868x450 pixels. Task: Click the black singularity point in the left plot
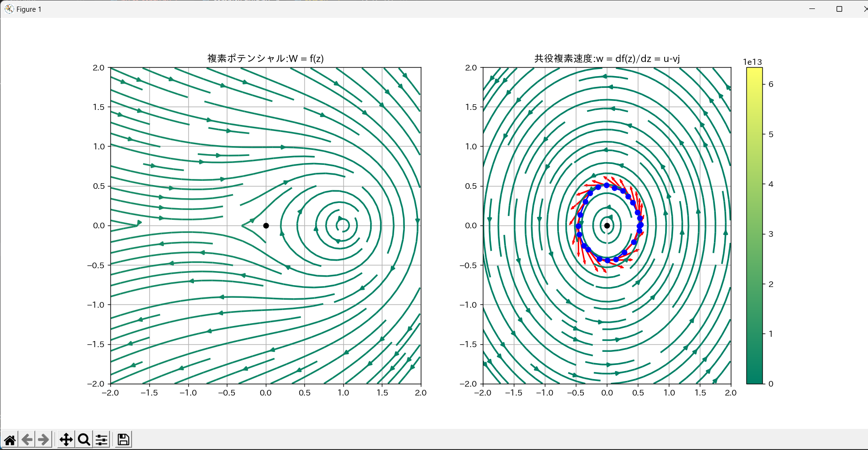(x=266, y=225)
